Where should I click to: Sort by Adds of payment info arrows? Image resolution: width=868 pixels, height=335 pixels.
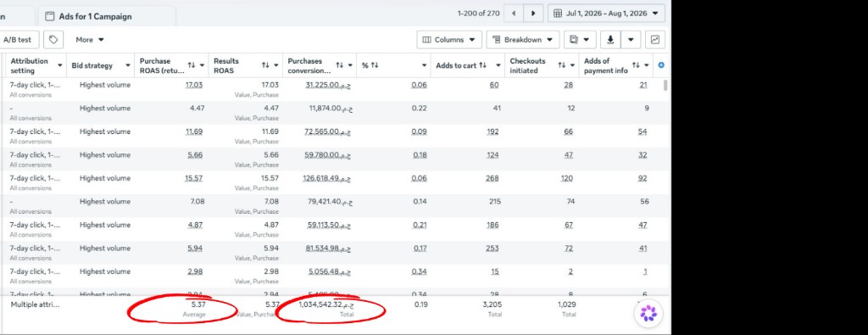636,65
